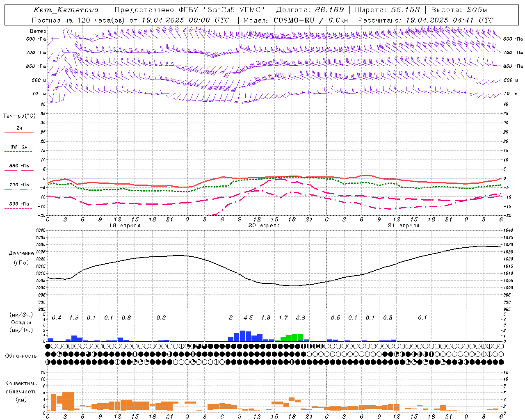Click the 3-hour precipitation value 0.8
Screen dimensions: 525x420
click(126, 318)
